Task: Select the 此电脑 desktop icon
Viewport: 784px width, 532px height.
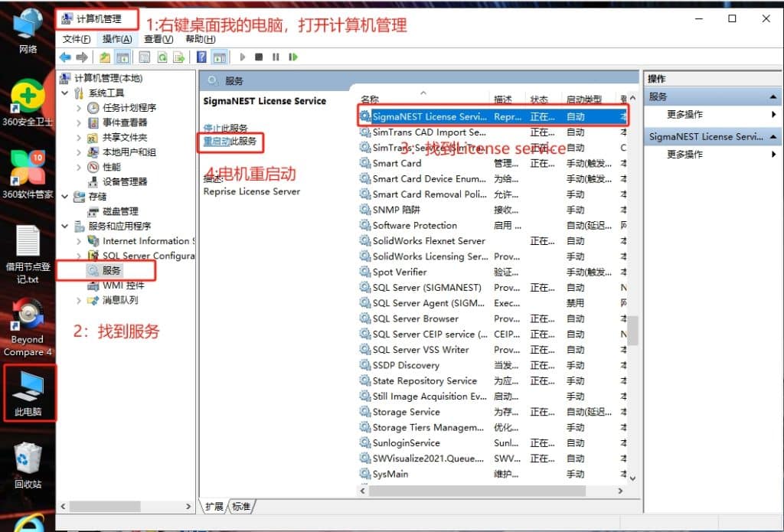Action: tap(28, 393)
